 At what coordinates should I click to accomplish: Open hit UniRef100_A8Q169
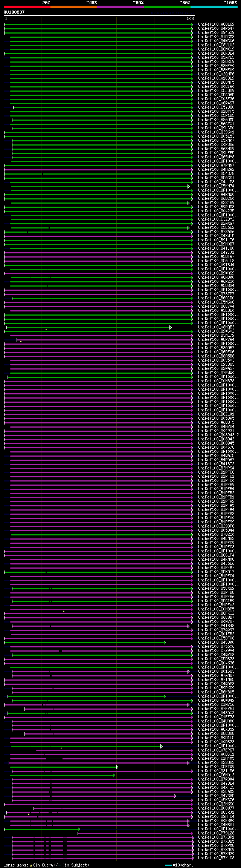click(216, 24)
